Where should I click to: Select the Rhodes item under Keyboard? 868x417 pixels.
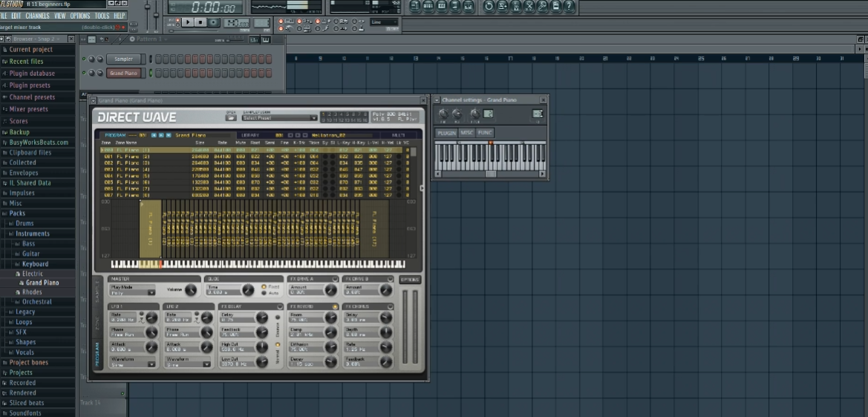point(31,292)
